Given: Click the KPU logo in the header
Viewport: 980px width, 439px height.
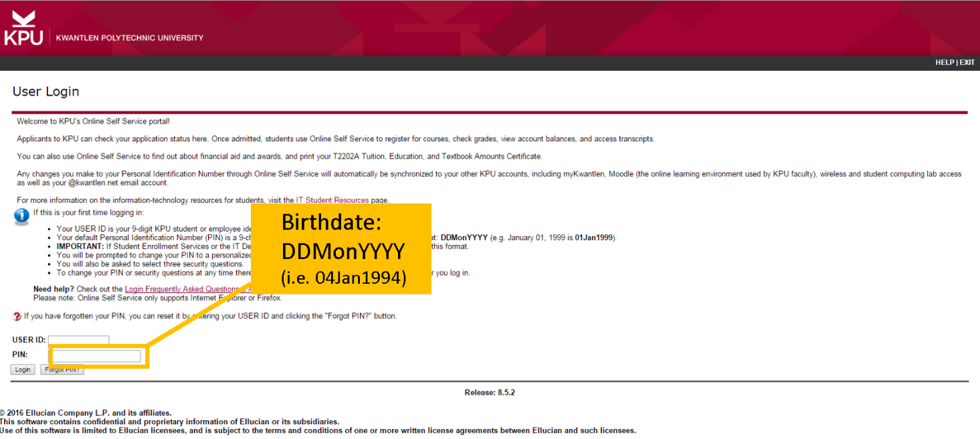Looking at the screenshot, I should click(23, 29).
